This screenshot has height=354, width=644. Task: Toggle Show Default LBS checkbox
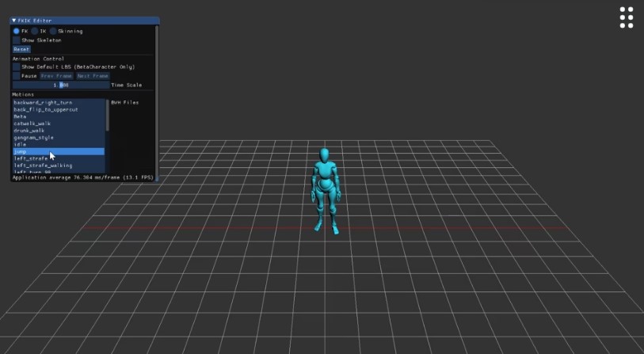[x=17, y=67]
